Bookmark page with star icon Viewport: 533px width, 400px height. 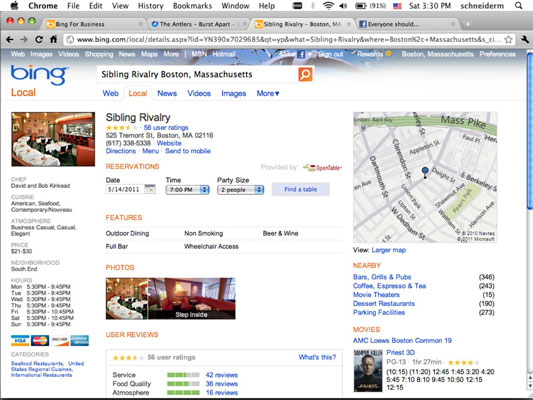click(x=508, y=39)
